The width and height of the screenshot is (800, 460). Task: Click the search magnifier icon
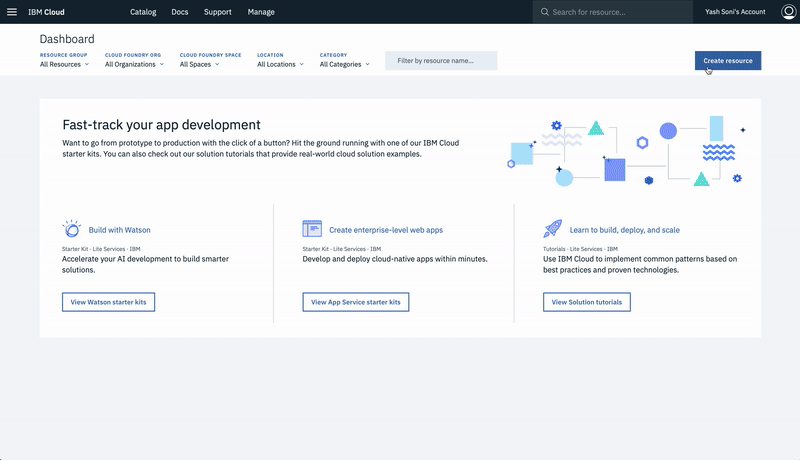[x=544, y=12]
